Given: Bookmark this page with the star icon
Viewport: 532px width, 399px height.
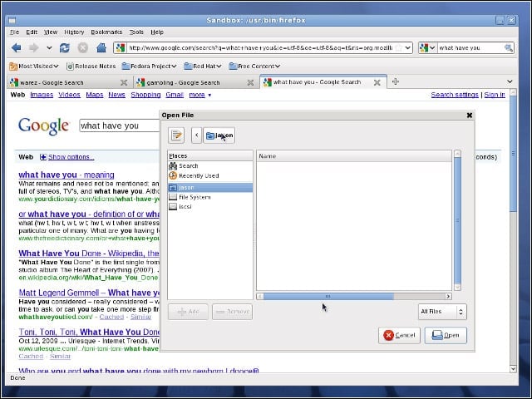Looking at the screenshot, I should [399, 48].
